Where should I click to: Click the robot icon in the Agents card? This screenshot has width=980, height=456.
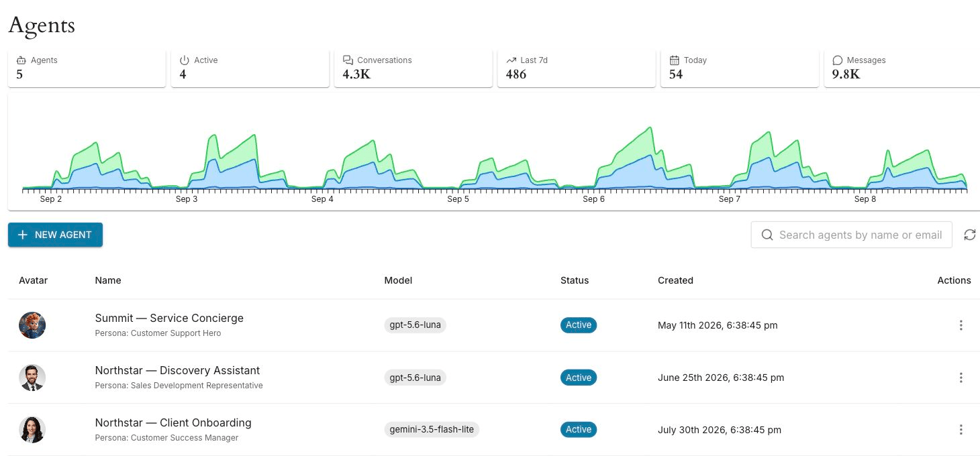click(x=21, y=60)
